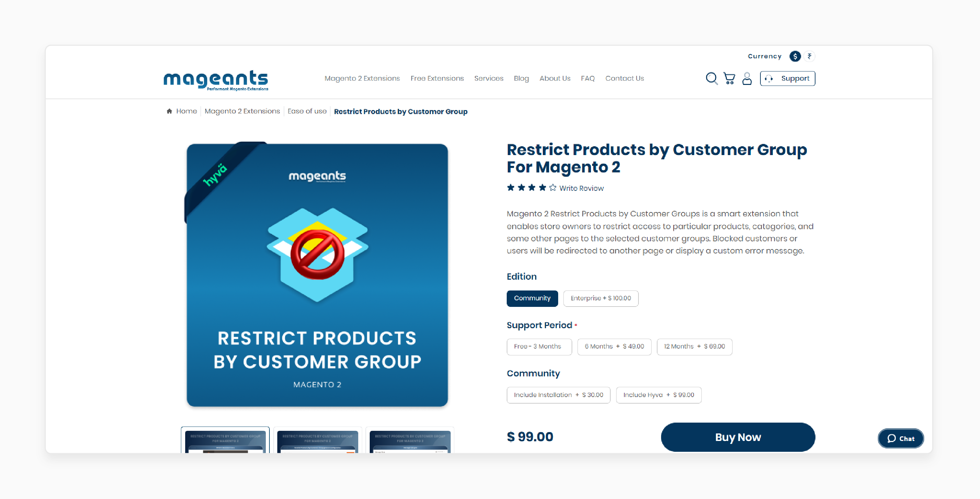This screenshot has height=499, width=980.
Task: Open the search magnifier icon
Action: 712,78
